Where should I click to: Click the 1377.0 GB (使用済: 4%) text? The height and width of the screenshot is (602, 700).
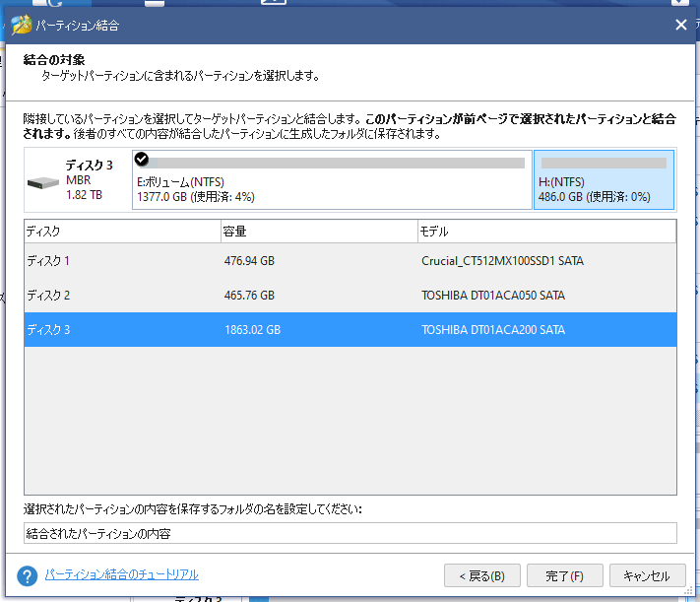click(x=196, y=197)
